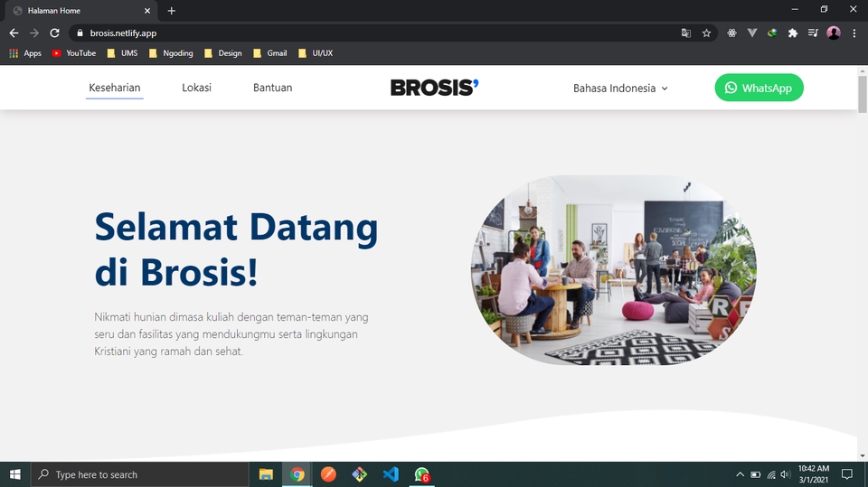
Task: Open the network Wi-Fi tray icon
Action: coord(771,474)
